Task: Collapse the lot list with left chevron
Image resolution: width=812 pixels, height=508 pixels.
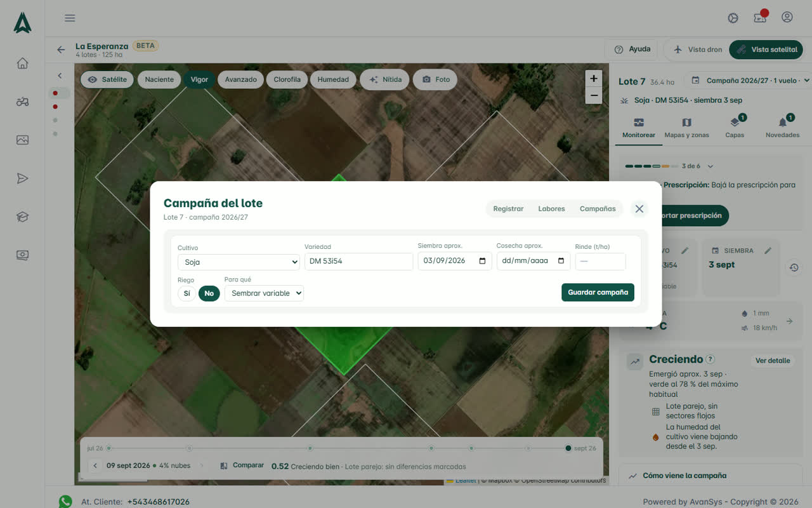Action: pos(60,76)
